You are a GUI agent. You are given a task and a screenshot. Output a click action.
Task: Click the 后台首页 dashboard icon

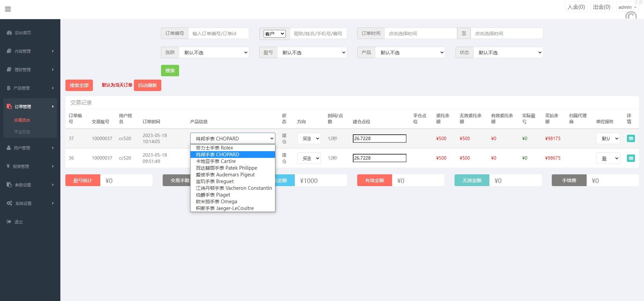(9, 33)
